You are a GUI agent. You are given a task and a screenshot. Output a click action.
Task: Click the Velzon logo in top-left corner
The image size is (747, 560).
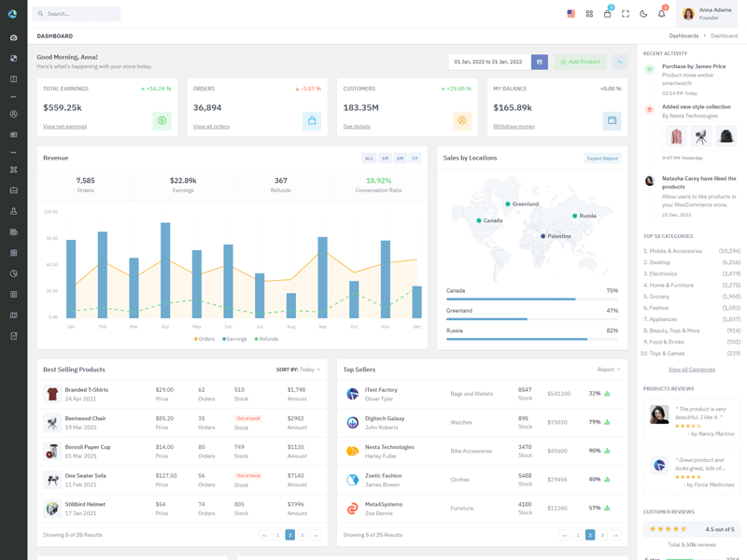(10, 11)
